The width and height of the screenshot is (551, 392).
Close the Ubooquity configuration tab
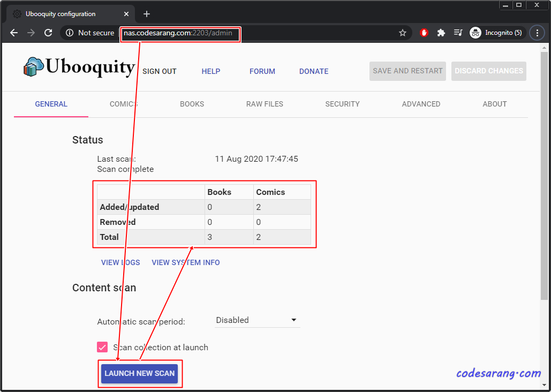point(126,14)
